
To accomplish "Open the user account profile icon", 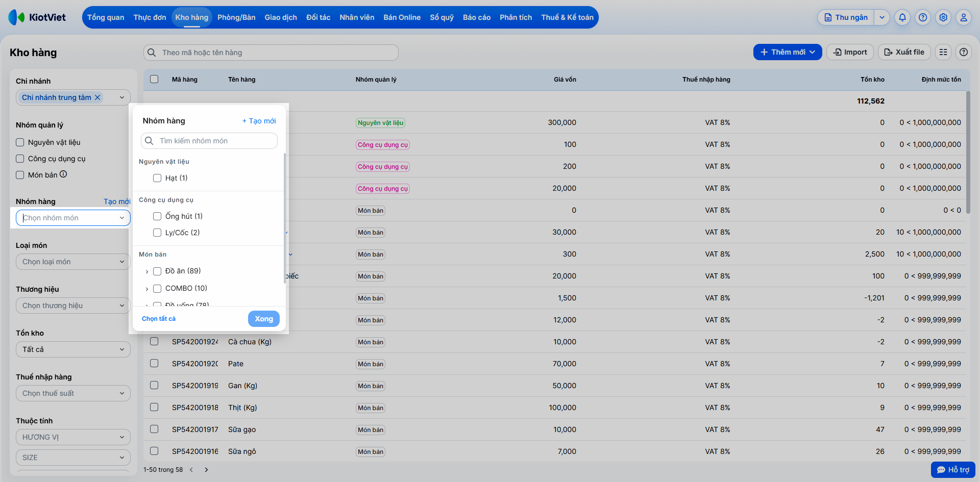I will pos(964,17).
